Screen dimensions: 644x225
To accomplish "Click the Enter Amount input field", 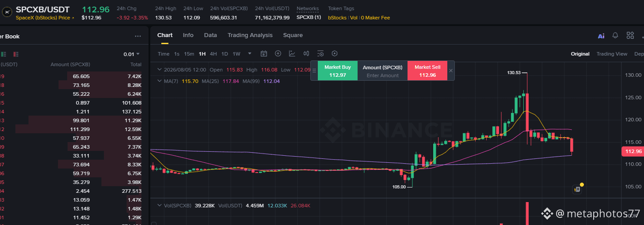I will tap(383, 75).
